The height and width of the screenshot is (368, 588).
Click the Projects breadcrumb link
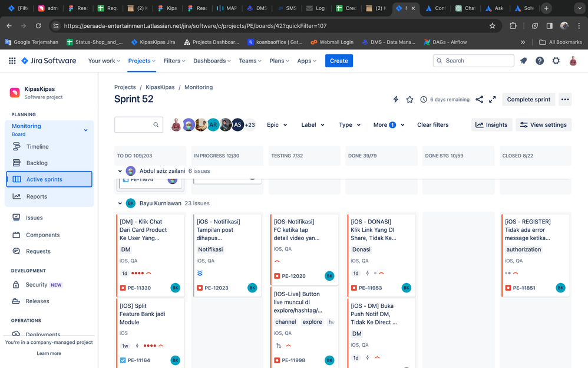click(125, 87)
